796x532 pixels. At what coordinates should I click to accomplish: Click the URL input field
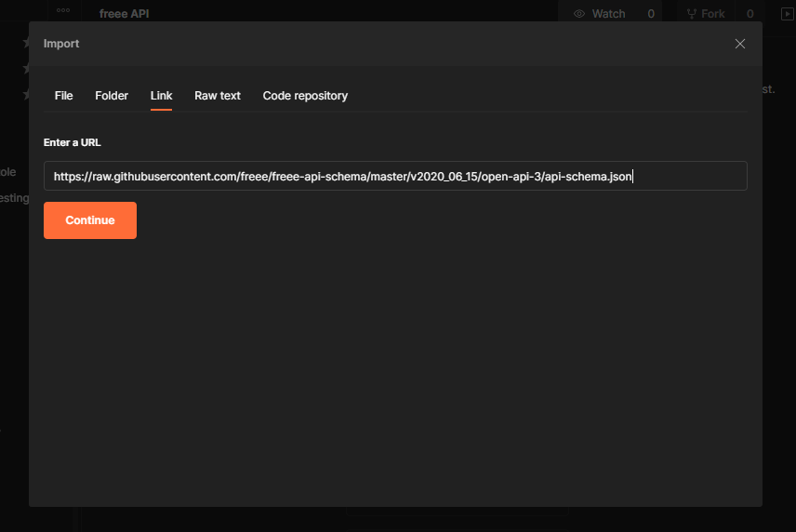pos(395,176)
